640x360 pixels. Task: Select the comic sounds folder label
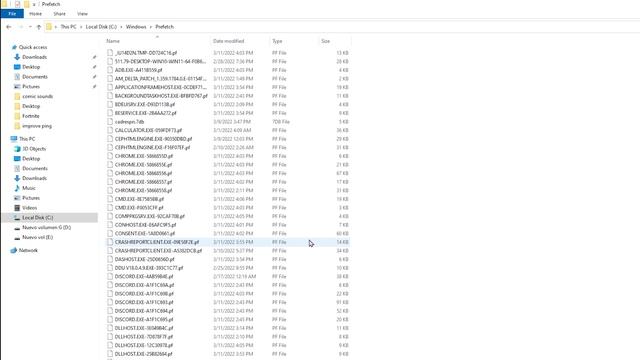[38, 97]
